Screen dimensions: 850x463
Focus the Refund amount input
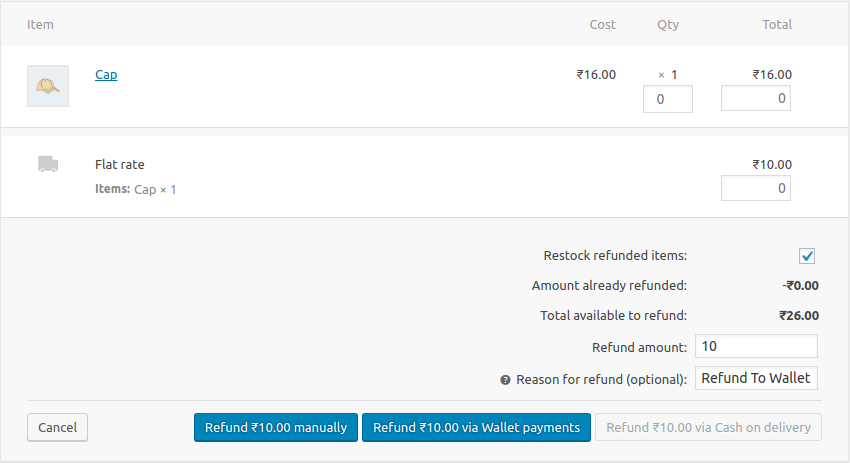(x=756, y=346)
